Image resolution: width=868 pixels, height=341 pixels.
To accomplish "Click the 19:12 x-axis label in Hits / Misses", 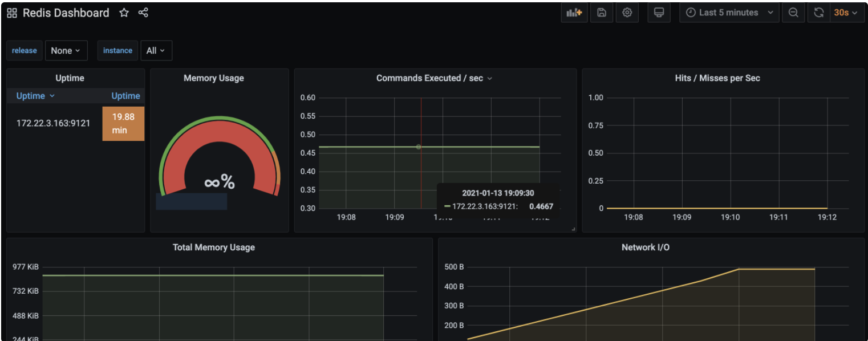I will click(828, 217).
